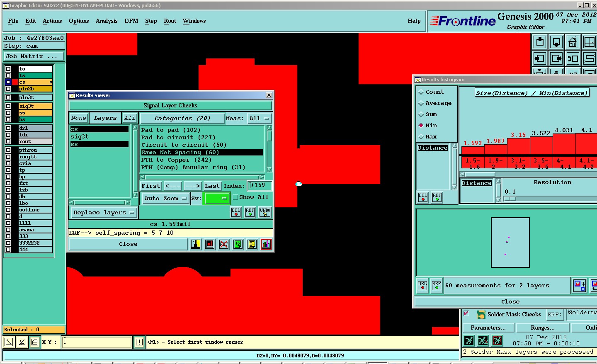
Task: Click the Ranges... button
Action: 543,328
